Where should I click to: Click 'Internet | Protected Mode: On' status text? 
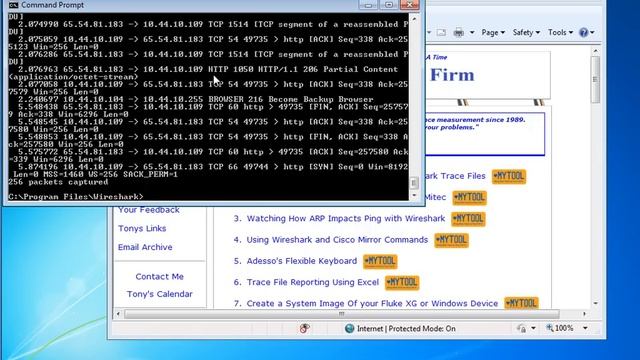pos(406,329)
